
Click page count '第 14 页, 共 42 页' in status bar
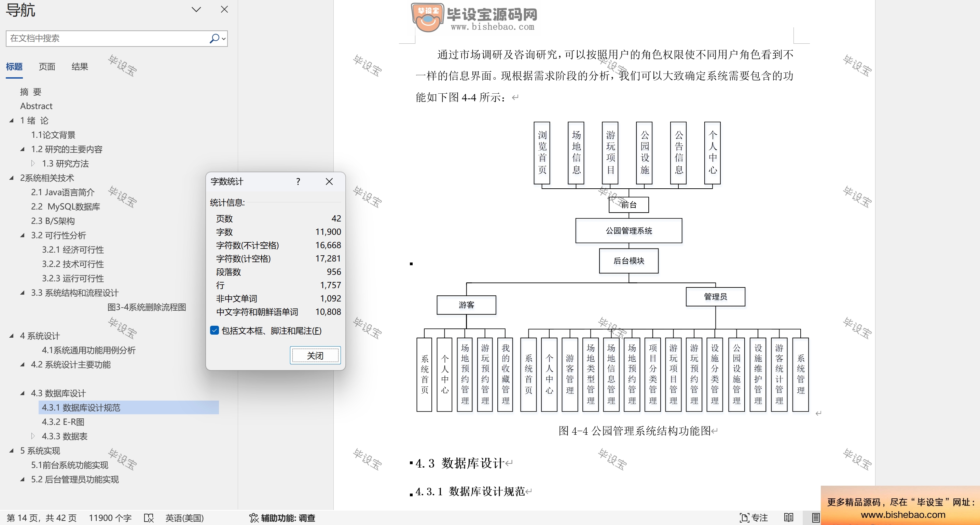[42, 518]
